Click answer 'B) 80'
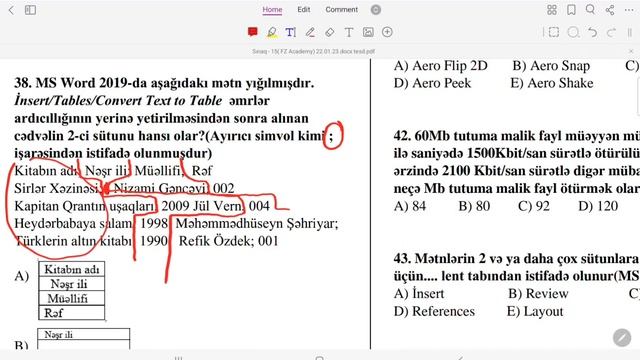Image resolution: width=640 pixels, height=360 pixels. point(474,206)
